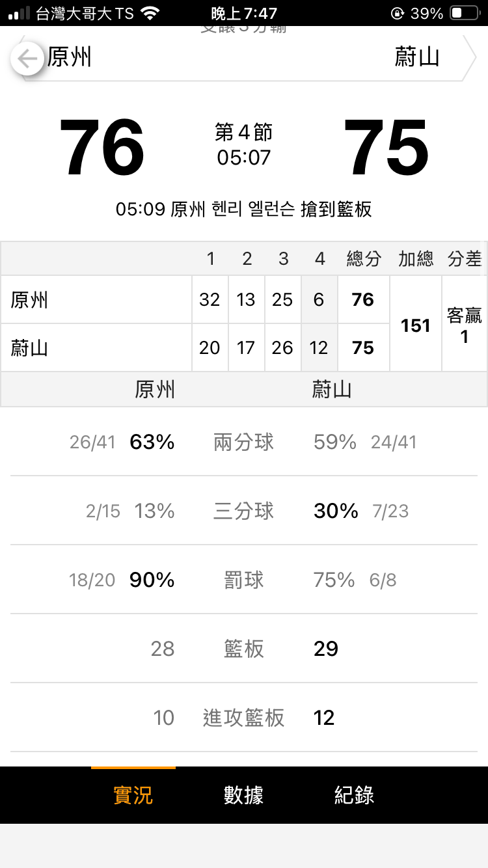
Task: Select the 紀錄 tab
Action: (354, 794)
